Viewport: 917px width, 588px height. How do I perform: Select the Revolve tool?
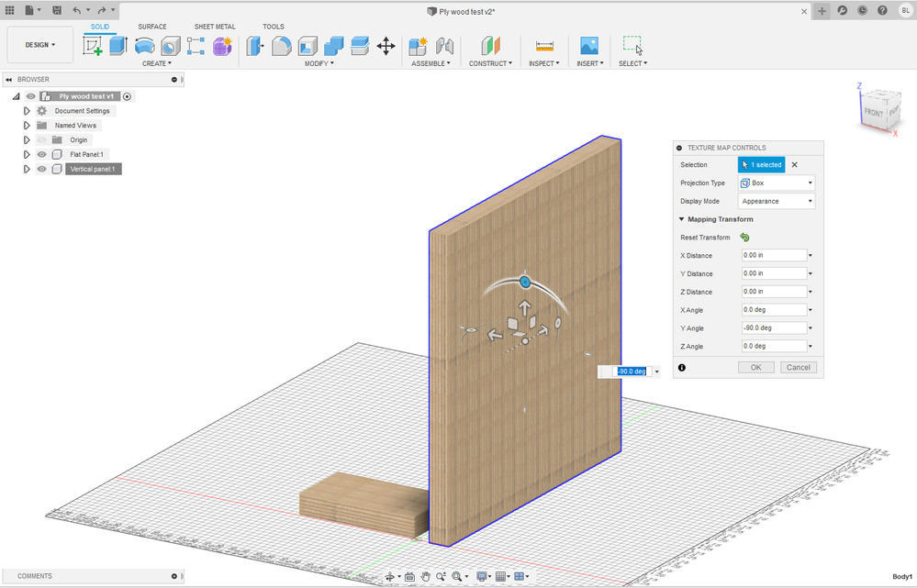[144, 46]
